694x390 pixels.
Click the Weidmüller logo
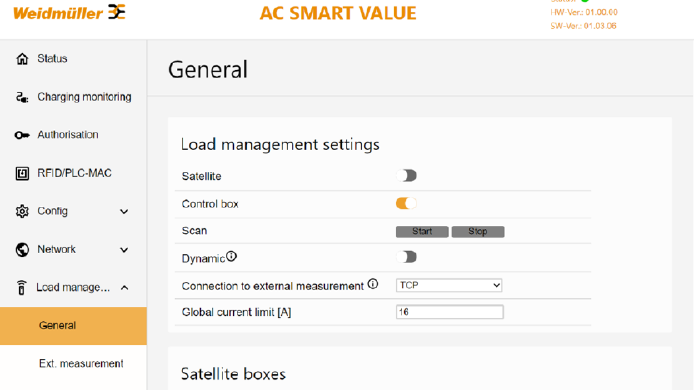click(x=69, y=12)
